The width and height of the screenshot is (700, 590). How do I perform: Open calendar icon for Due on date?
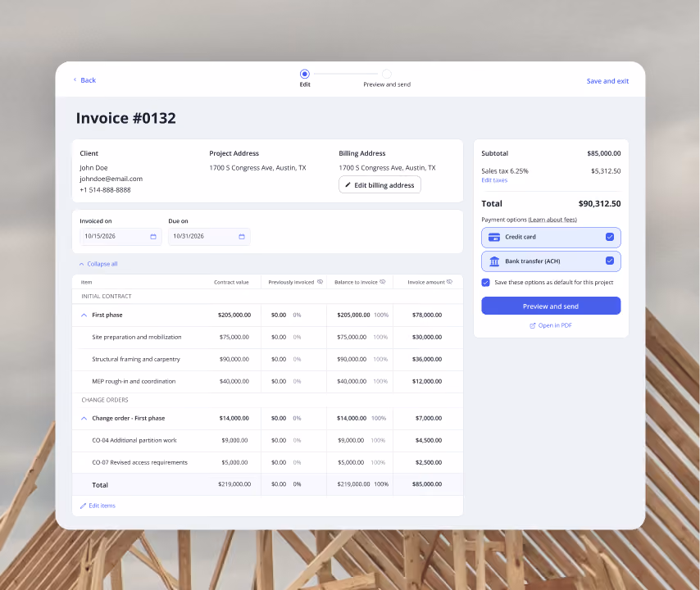[242, 237]
